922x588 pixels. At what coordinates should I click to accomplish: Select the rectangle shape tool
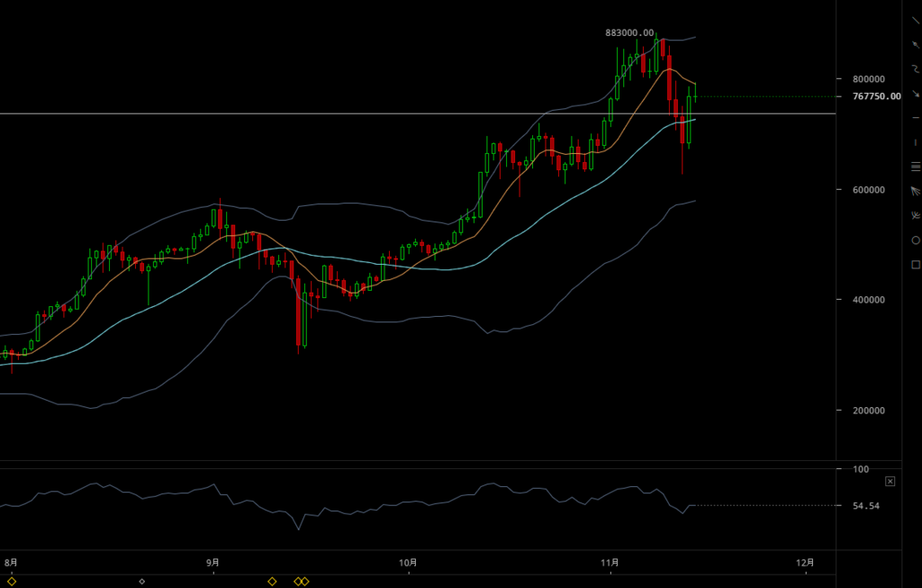coord(916,265)
